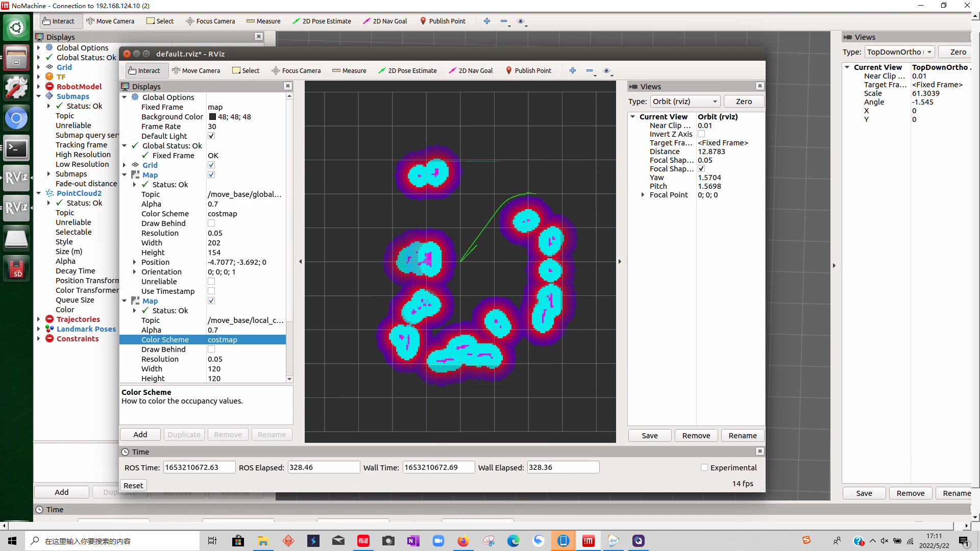Select the Interact tool in RViz
The height and width of the screenshot is (551, 980).
tap(145, 70)
